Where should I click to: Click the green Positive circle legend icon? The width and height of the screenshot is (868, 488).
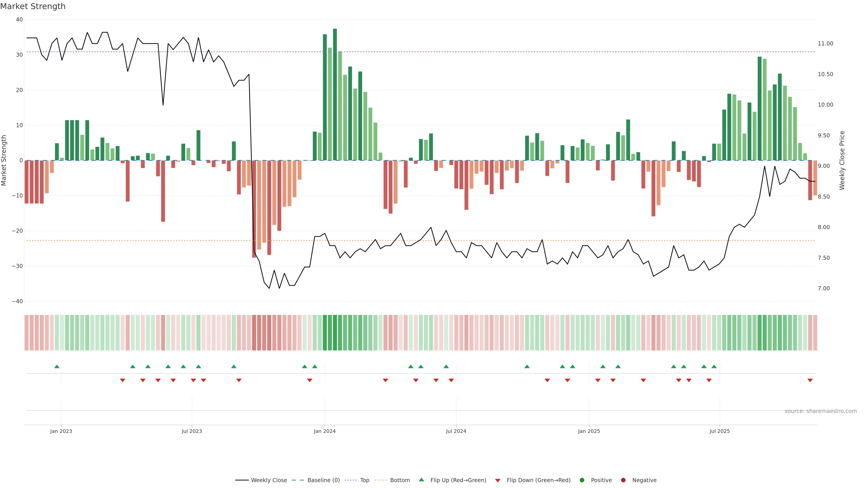click(x=582, y=480)
